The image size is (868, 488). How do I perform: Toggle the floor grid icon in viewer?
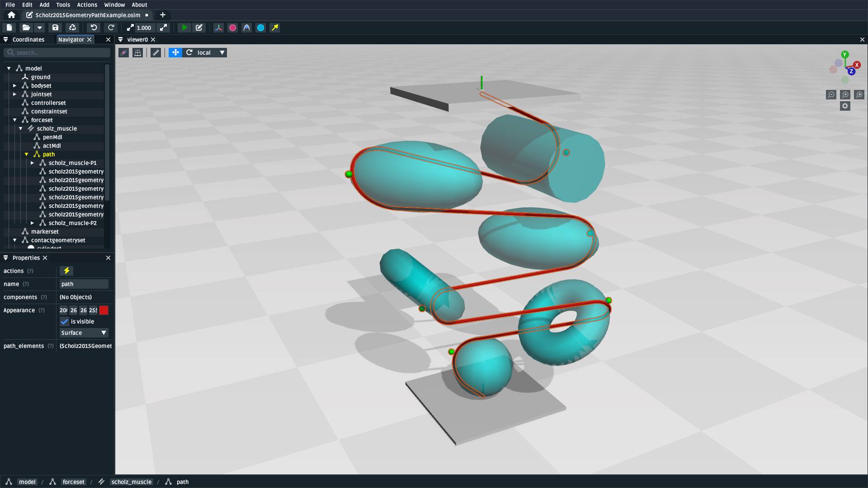137,53
